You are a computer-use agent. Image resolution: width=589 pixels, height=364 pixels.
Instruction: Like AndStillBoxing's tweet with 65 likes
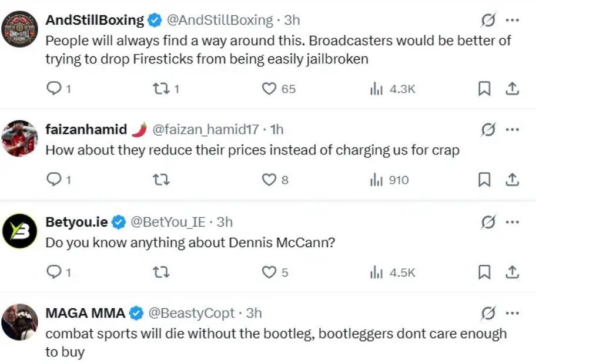coord(269,89)
